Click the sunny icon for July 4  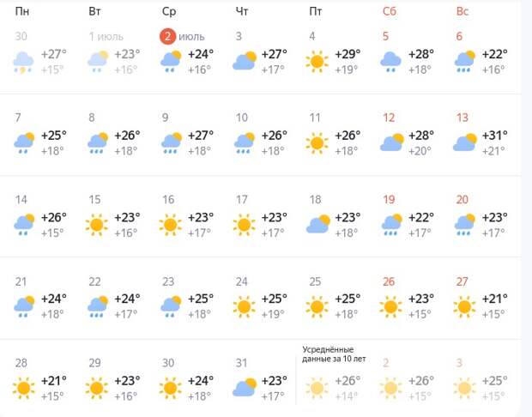click(317, 62)
